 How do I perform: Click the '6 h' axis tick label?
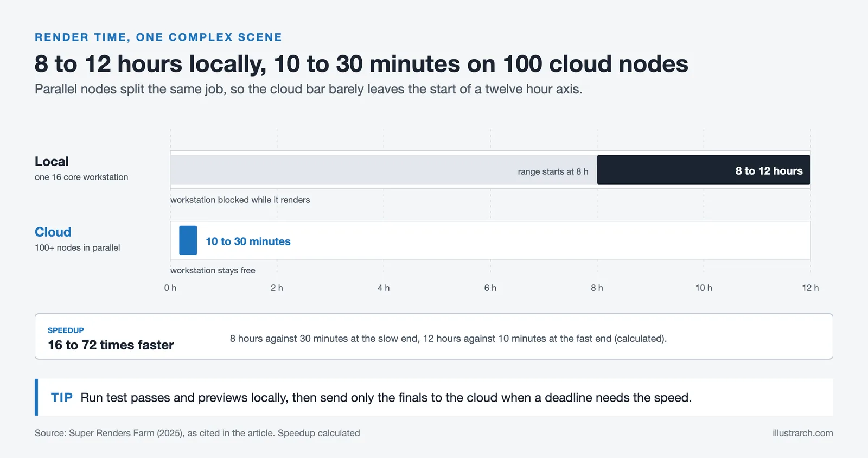tap(490, 288)
